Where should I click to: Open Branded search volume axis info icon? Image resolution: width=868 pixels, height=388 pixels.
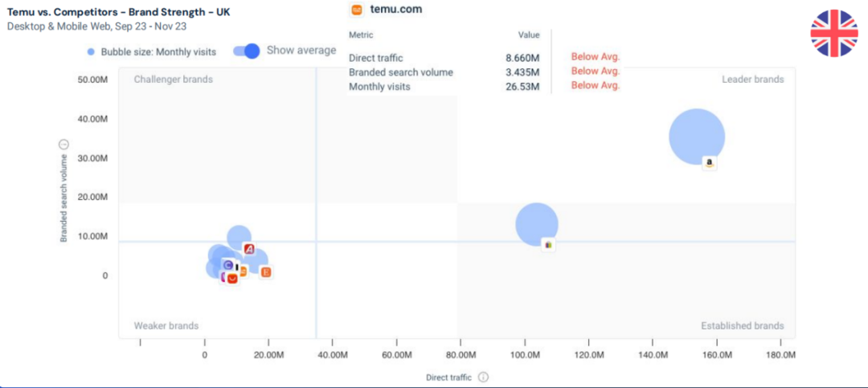point(64,145)
